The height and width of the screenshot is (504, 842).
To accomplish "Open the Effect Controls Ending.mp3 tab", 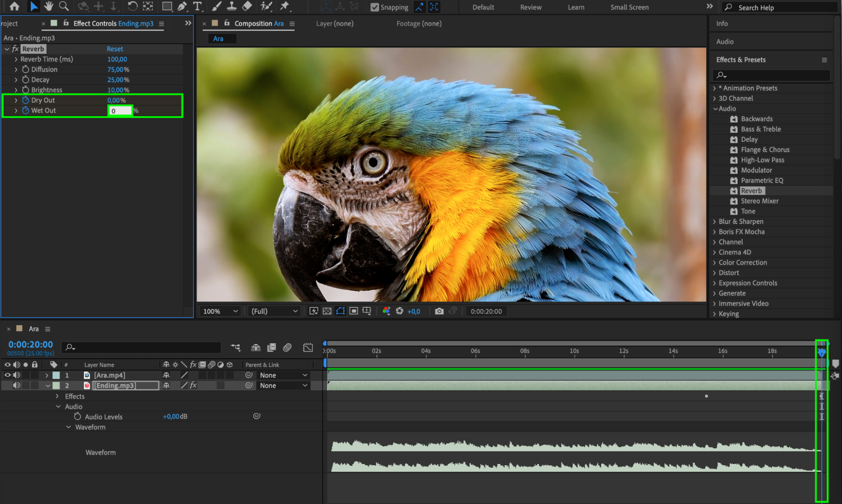I will 113,24.
